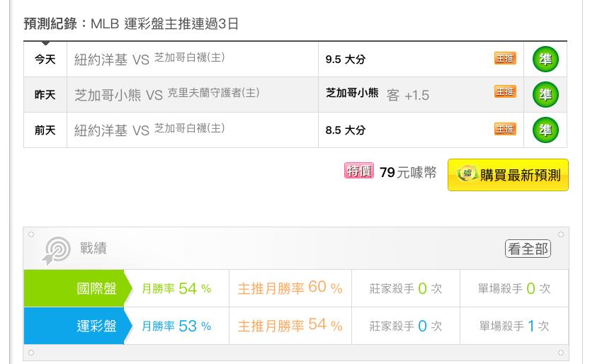Click the 今天 row label

tap(45, 59)
